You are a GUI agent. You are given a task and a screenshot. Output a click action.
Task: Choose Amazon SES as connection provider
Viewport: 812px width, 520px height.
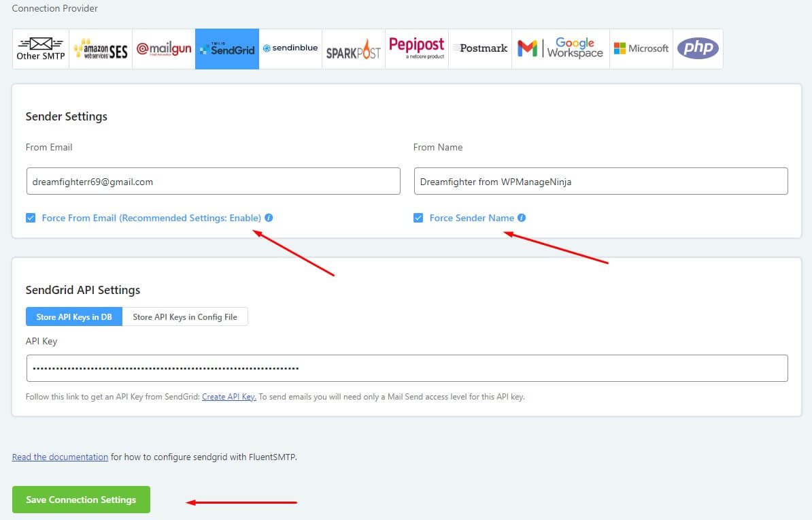tap(101, 49)
